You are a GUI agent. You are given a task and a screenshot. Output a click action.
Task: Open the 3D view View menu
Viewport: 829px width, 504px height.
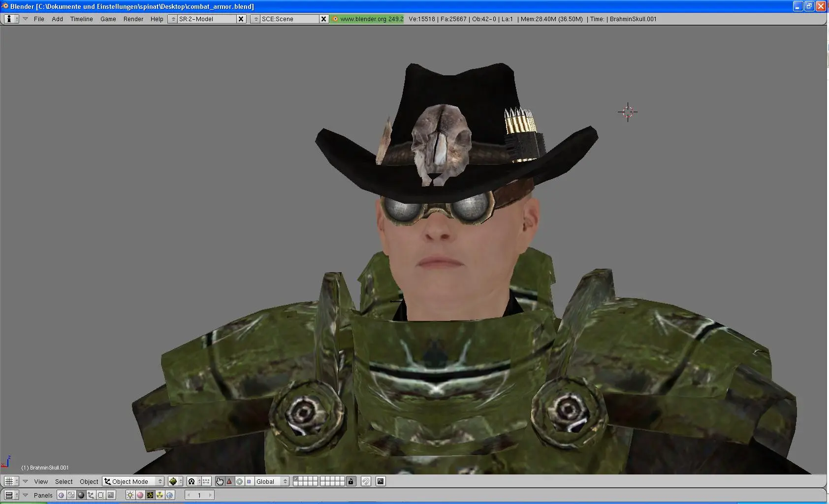pos(41,481)
